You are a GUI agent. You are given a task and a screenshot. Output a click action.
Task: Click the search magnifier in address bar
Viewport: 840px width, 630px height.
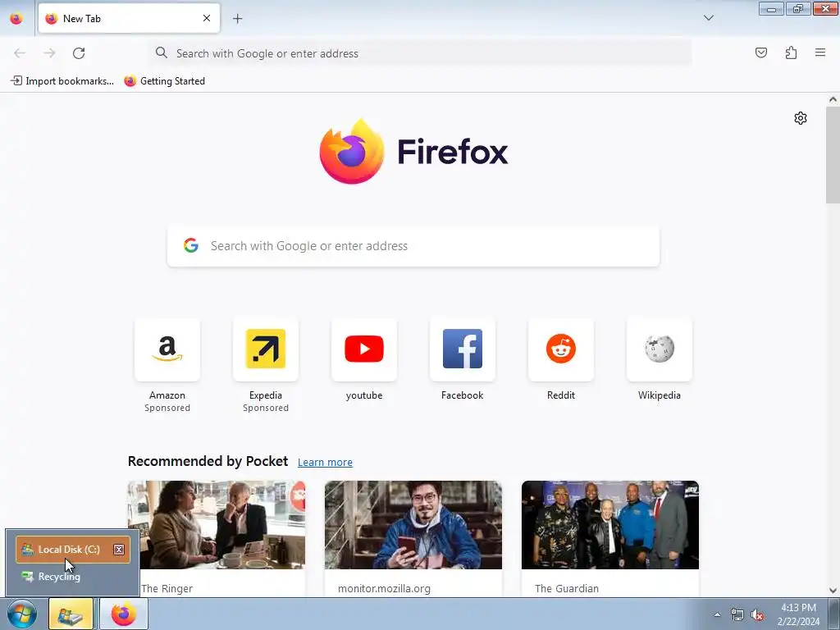pos(162,52)
